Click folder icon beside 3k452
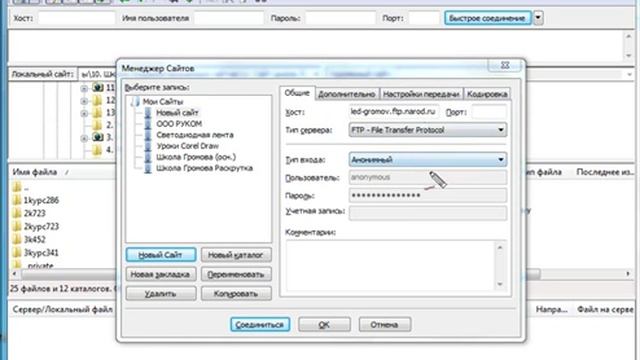 click(x=17, y=239)
